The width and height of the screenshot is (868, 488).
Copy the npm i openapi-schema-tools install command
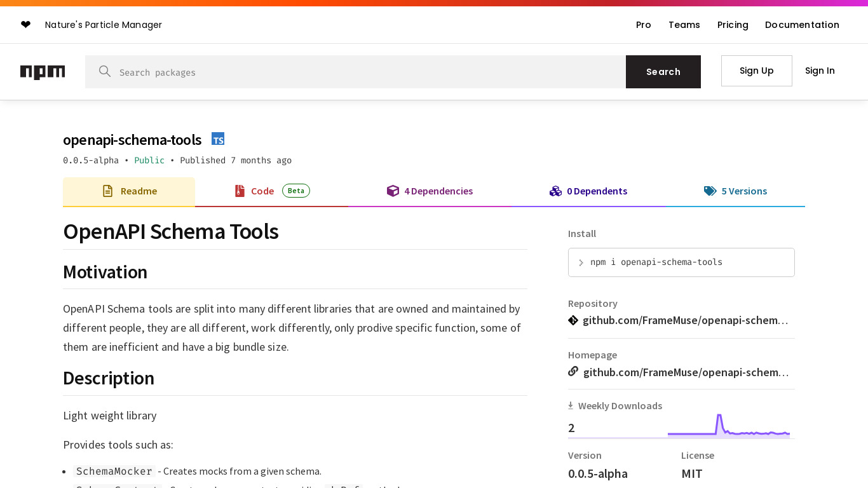coord(681,262)
